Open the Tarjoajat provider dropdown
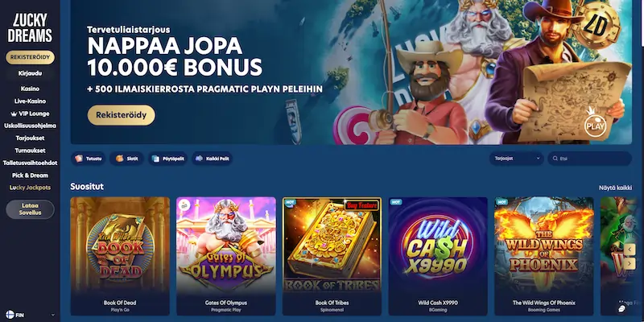The height and width of the screenshot is (322, 644). pos(517,159)
